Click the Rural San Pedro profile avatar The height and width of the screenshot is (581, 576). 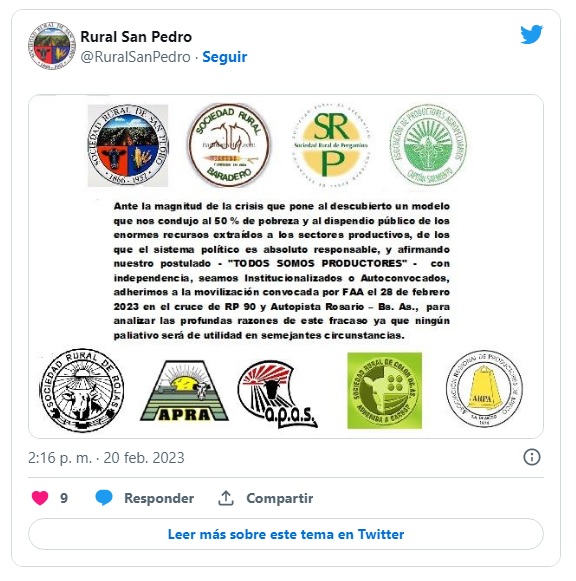pos(51,46)
